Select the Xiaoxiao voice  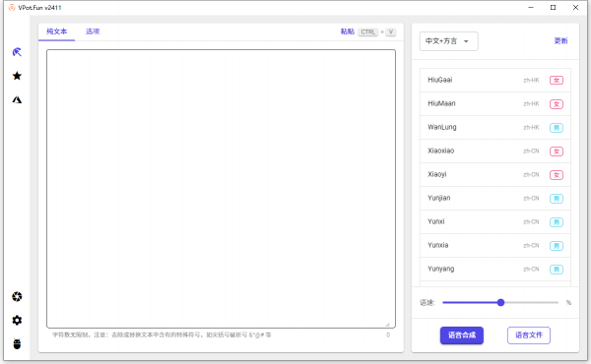(495, 151)
